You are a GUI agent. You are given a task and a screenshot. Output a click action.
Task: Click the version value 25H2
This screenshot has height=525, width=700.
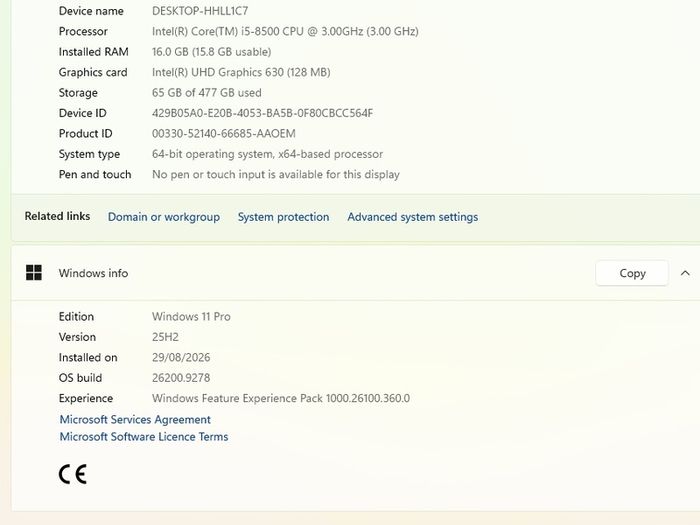(x=165, y=337)
